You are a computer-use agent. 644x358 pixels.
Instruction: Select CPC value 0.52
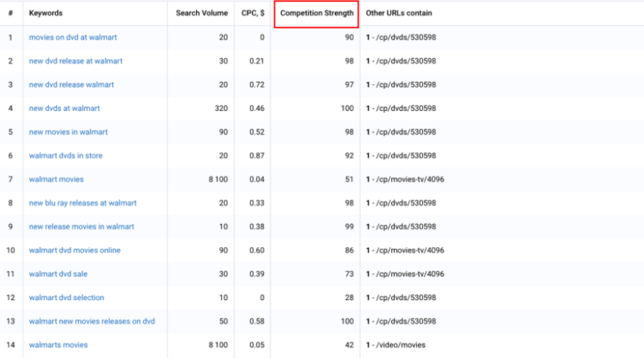click(x=257, y=132)
